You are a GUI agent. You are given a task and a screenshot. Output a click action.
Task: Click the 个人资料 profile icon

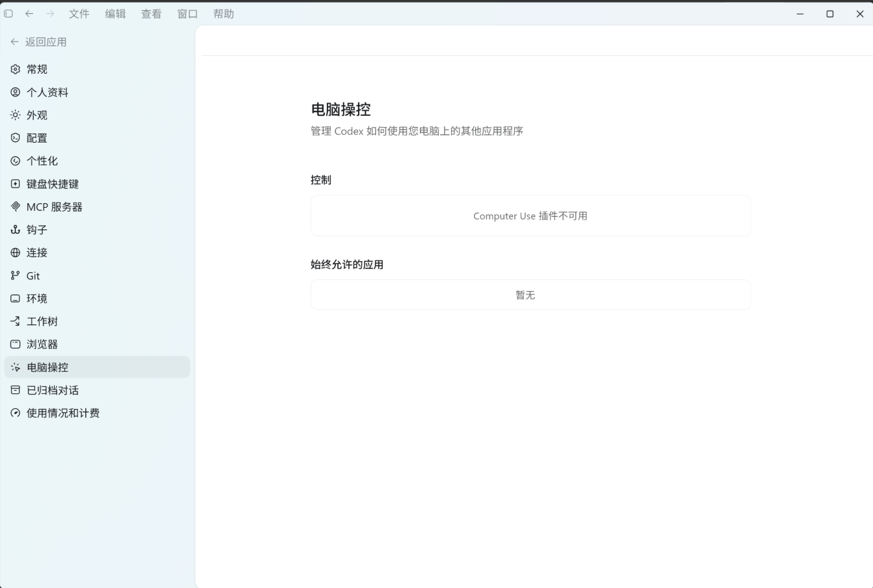point(16,92)
